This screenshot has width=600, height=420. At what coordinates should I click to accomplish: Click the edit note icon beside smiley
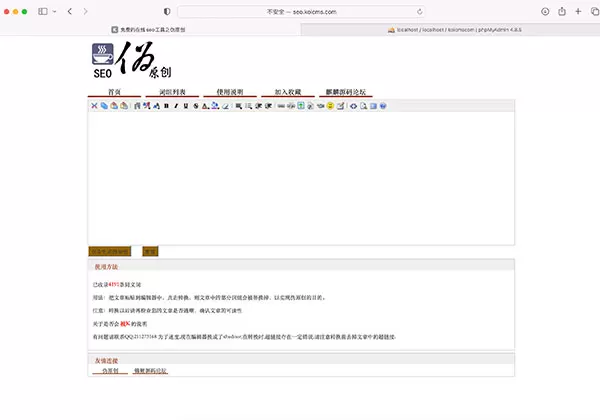[340, 106]
